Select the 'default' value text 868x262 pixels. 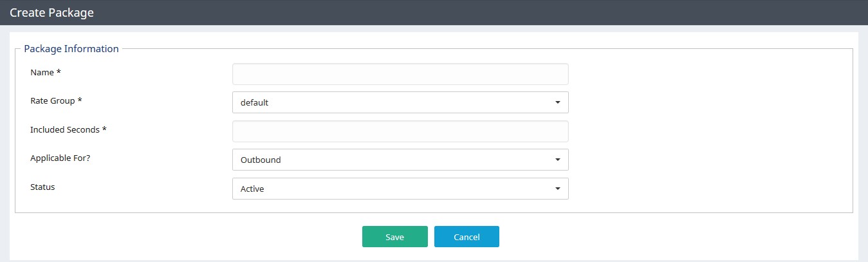(x=254, y=102)
